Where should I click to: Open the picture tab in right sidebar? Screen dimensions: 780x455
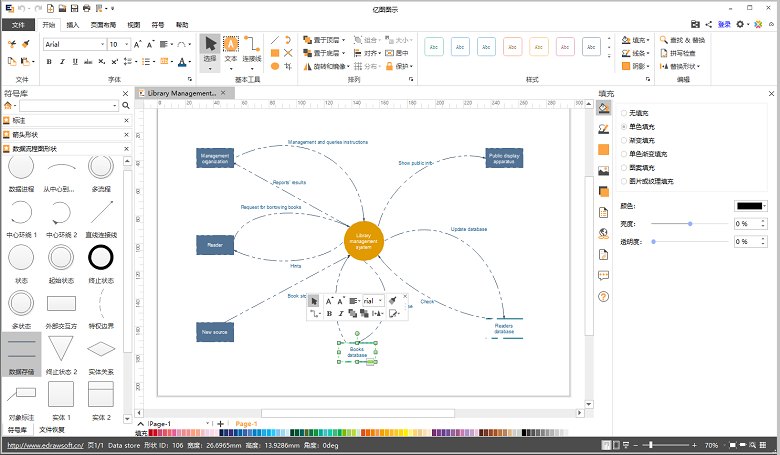604,171
